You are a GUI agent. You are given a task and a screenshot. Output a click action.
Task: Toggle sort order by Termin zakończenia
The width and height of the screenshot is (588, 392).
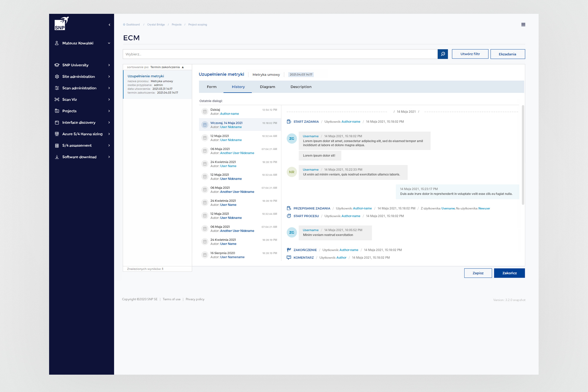pos(183,67)
